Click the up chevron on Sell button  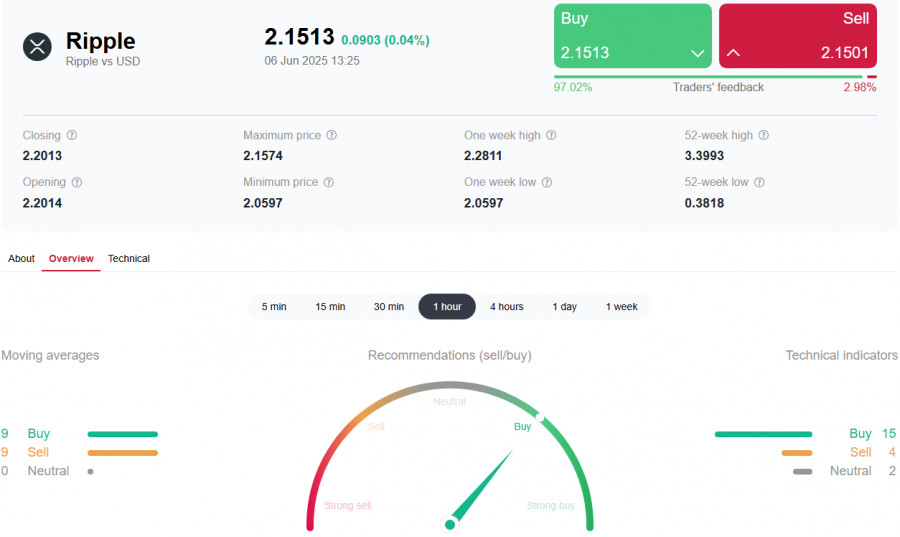point(733,53)
